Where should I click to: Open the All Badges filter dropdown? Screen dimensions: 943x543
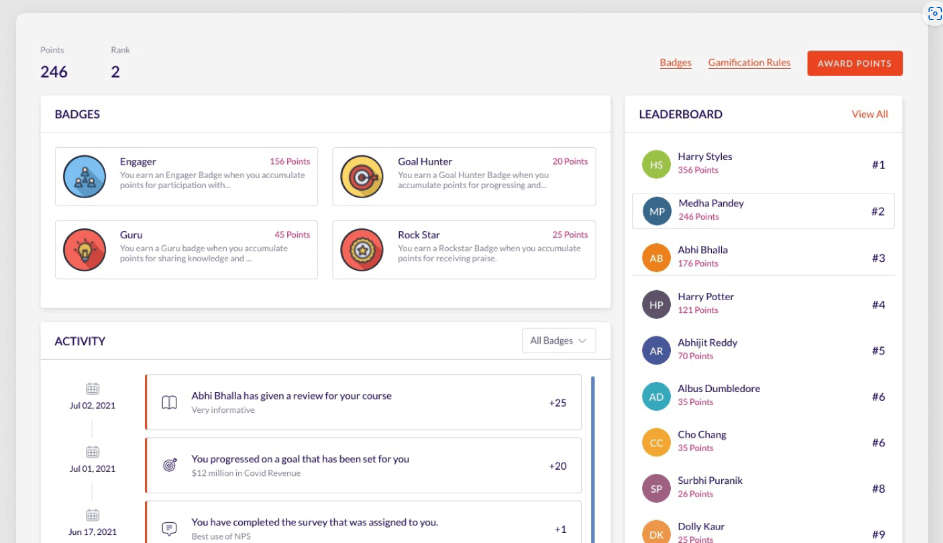pyautogui.click(x=558, y=341)
